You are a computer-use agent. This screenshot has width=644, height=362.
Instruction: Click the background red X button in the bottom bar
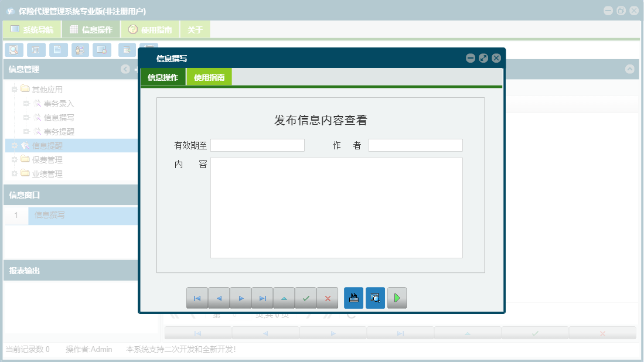[602, 333]
